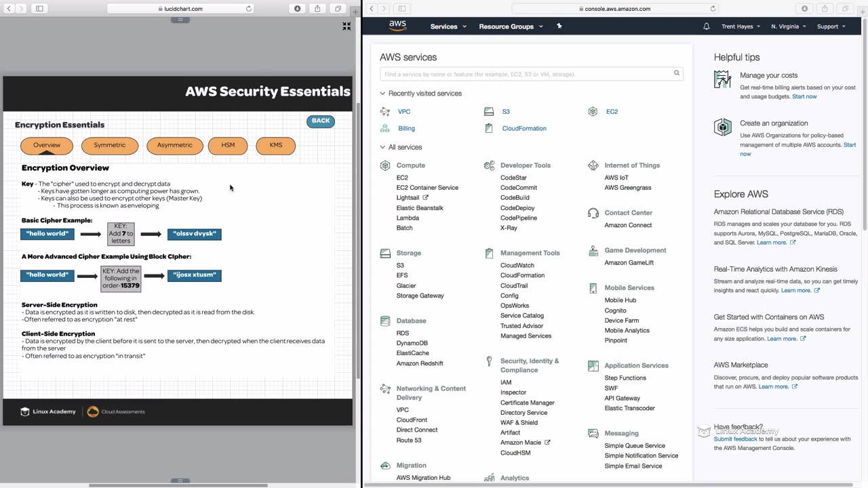This screenshot has width=868, height=488.
Task: Click the Management Tools category icon
Action: click(489, 253)
